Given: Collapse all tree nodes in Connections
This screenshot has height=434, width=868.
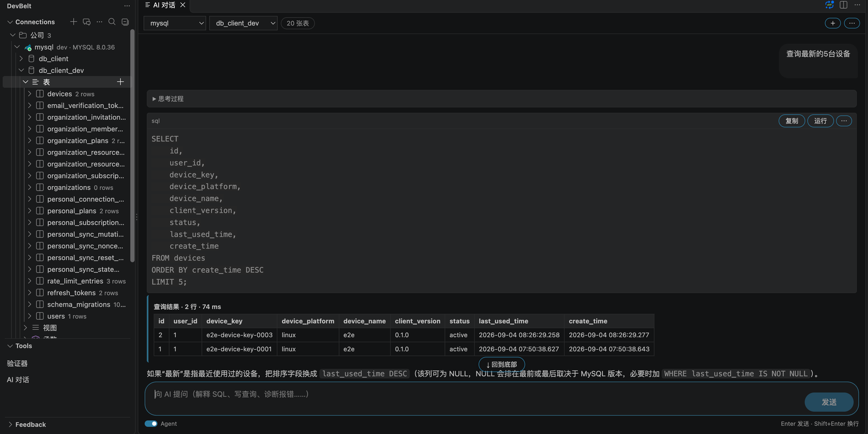Looking at the screenshot, I should coord(125,22).
